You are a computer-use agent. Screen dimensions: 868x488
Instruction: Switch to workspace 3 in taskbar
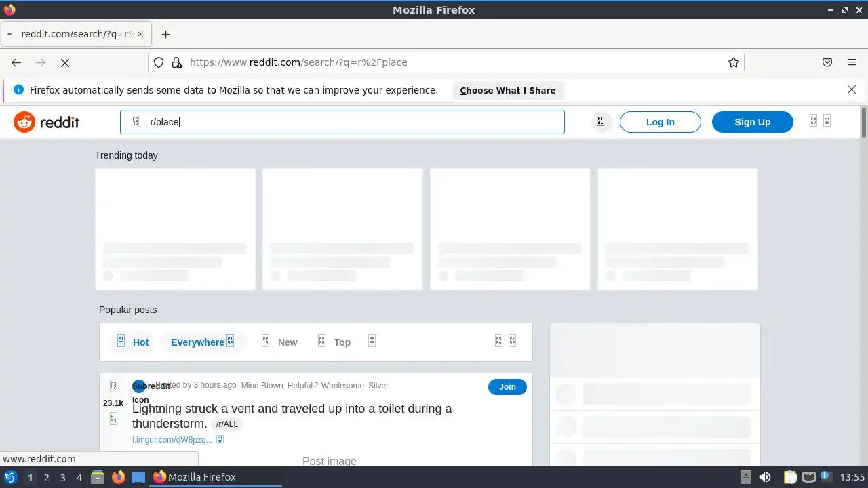coord(62,477)
